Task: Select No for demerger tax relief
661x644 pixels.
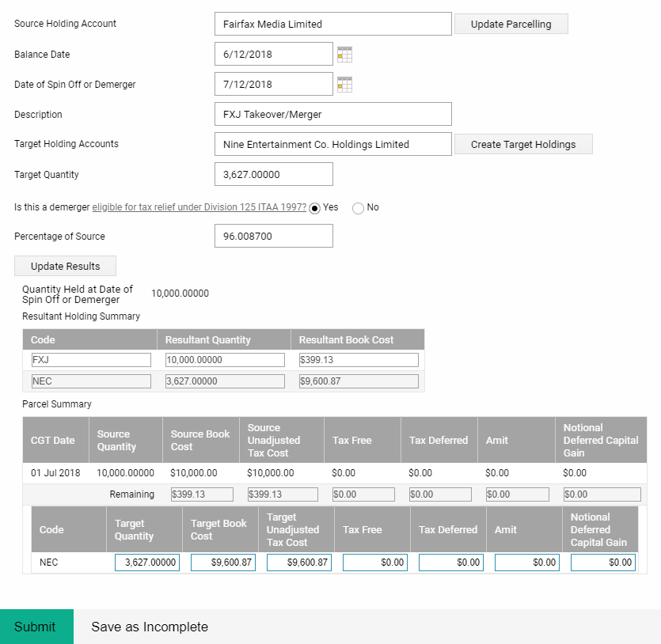Action: (358, 208)
